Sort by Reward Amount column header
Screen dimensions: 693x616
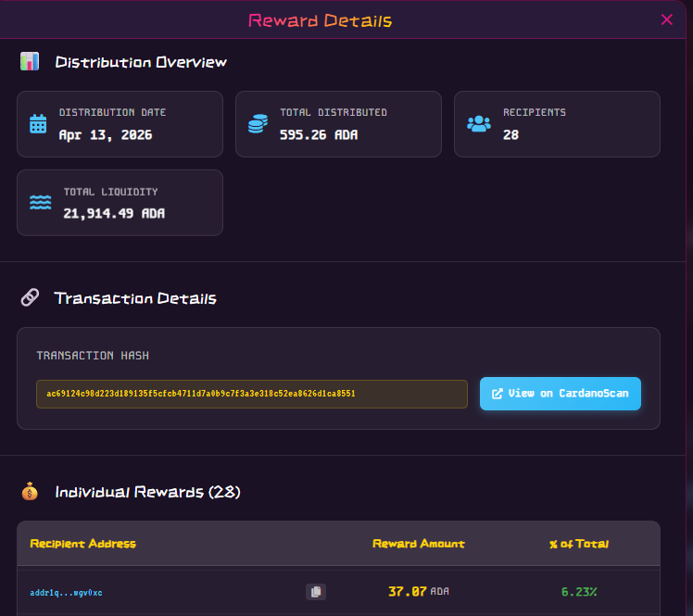[x=419, y=544]
